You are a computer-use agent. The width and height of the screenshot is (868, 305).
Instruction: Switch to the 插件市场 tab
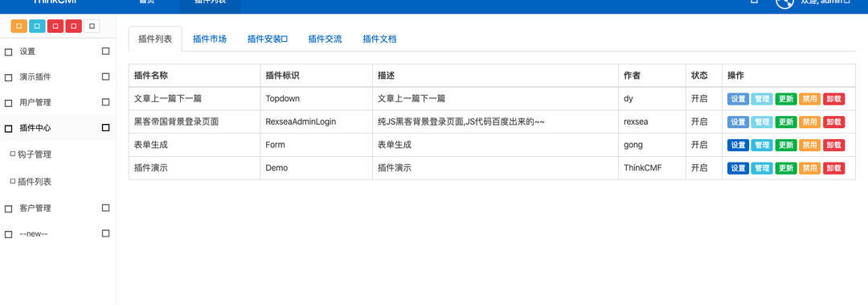[x=209, y=39]
